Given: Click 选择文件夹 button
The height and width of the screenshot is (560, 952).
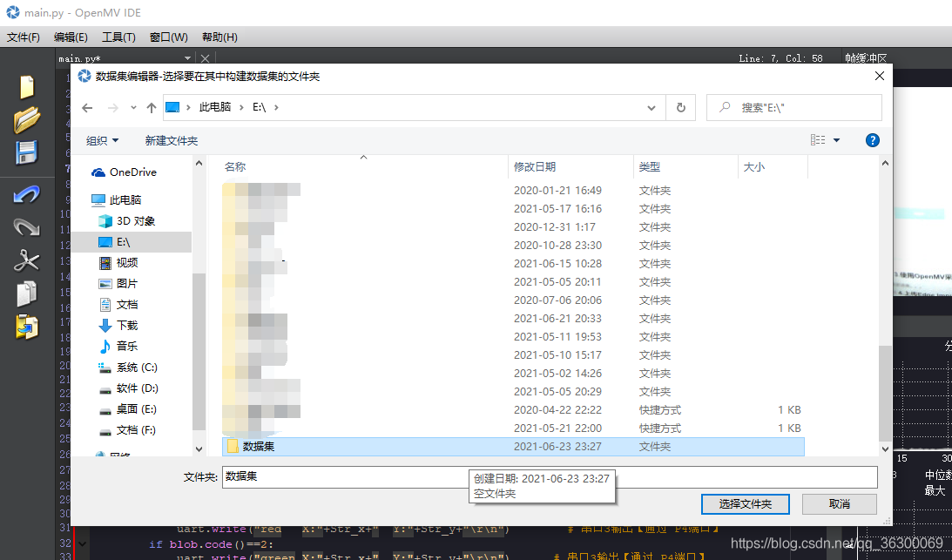Looking at the screenshot, I should pos(746,504).
